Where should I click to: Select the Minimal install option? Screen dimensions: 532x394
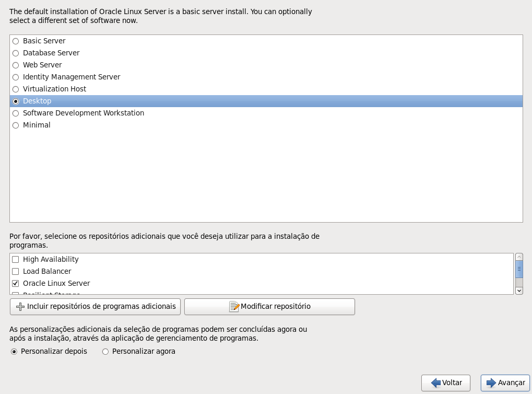(16, 125)
